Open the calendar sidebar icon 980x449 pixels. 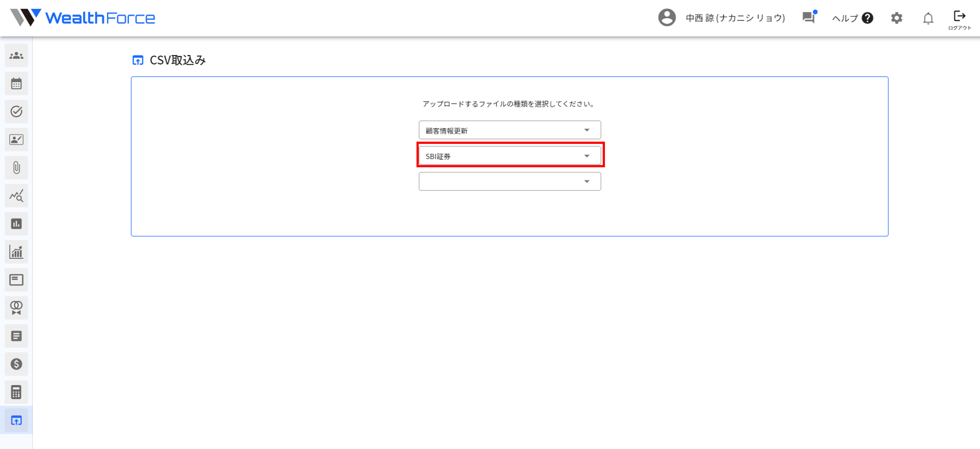coord(16,84)
